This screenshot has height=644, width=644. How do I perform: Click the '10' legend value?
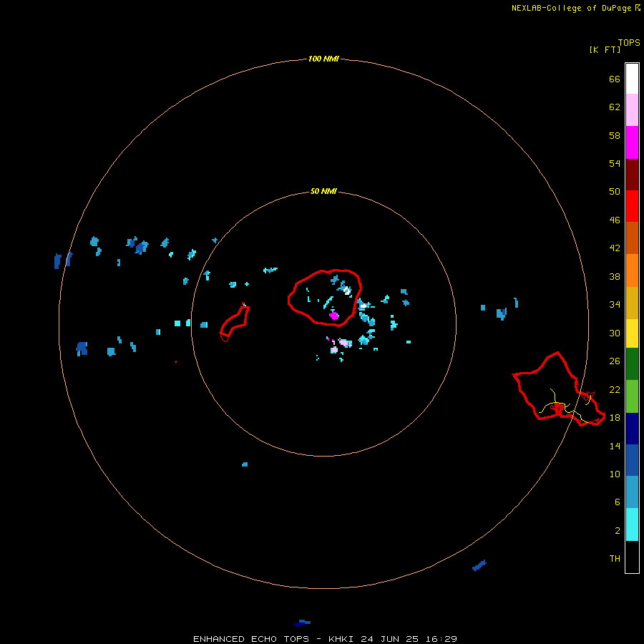click(615, 474)
